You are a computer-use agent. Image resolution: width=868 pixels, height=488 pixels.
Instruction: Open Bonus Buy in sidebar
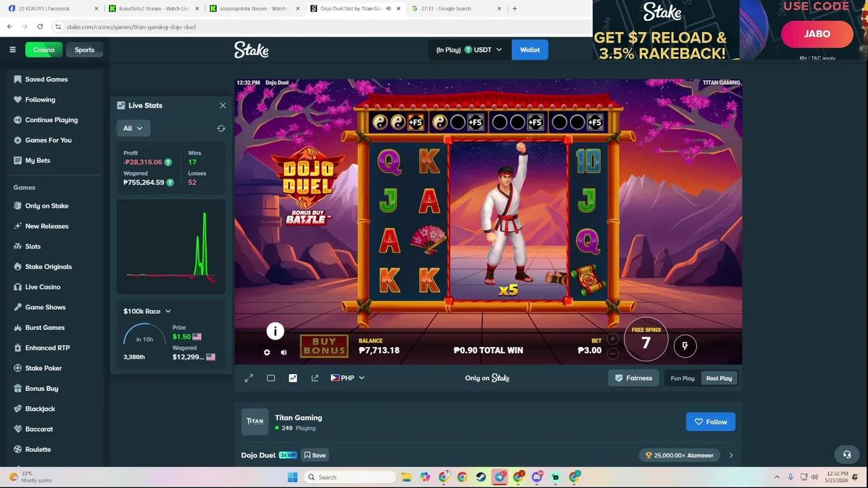[41, 388]
